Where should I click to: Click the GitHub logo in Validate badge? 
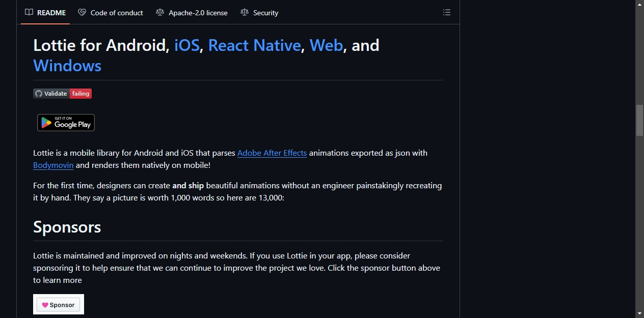click(39, 94)
